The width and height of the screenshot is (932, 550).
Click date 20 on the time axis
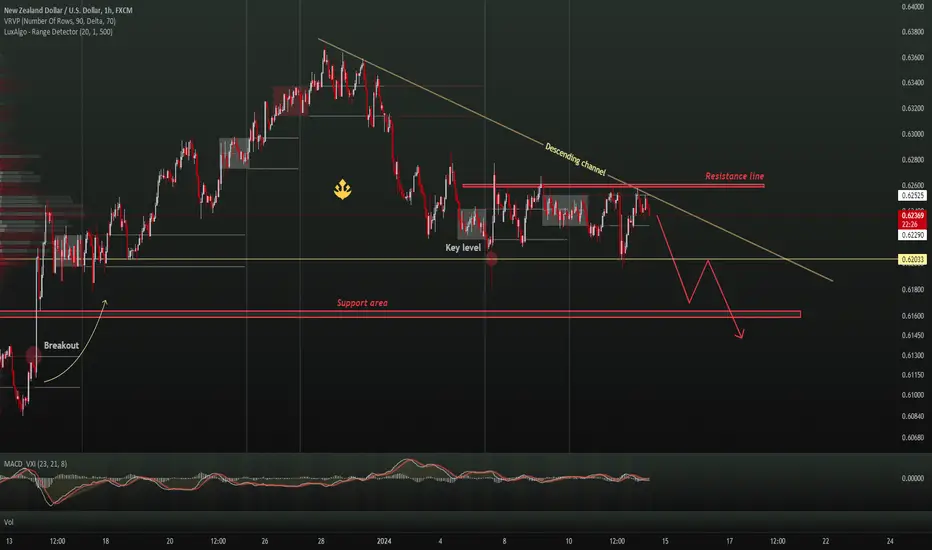point(169,541)
